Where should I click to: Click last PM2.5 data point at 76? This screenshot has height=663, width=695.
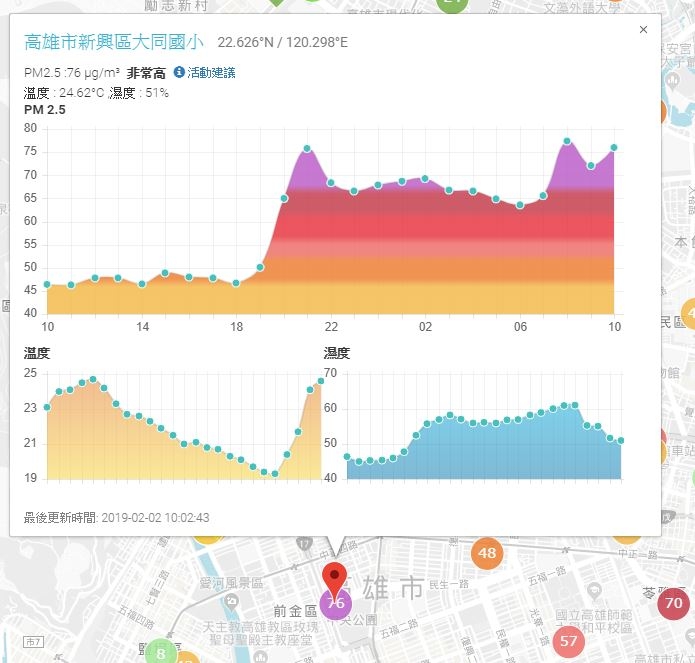614,148
